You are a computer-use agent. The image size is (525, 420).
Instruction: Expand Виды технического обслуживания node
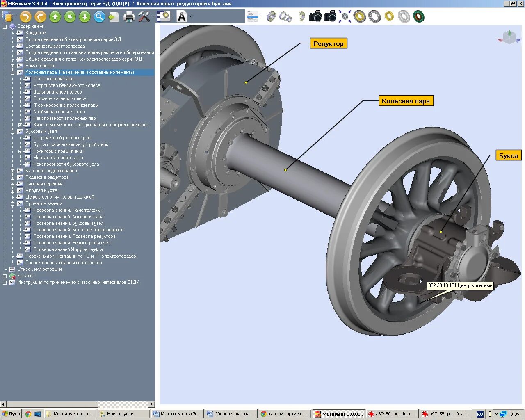pos(21,125)
